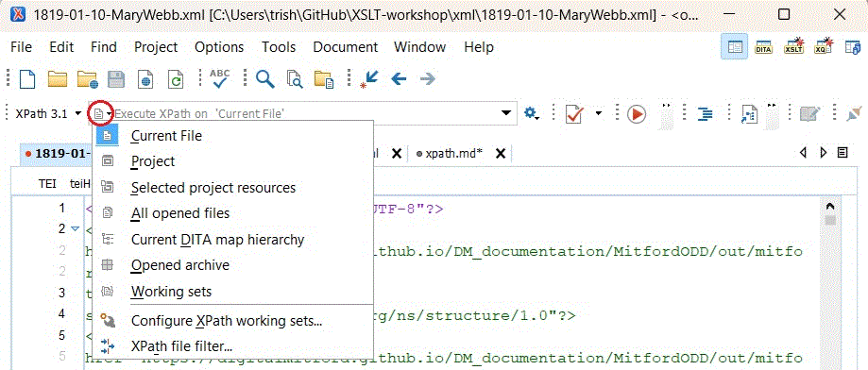Click the Save to URL icon
868x370 pixels.
[145, 79]
